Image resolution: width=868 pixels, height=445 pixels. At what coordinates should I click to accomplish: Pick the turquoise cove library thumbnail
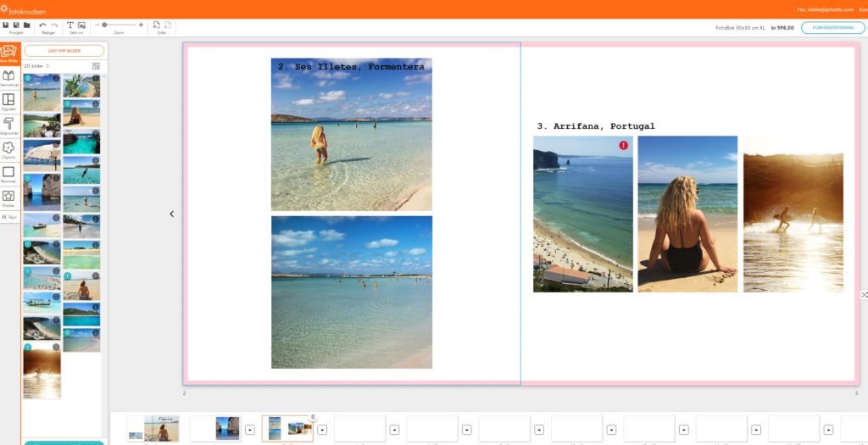coord(81,142)
